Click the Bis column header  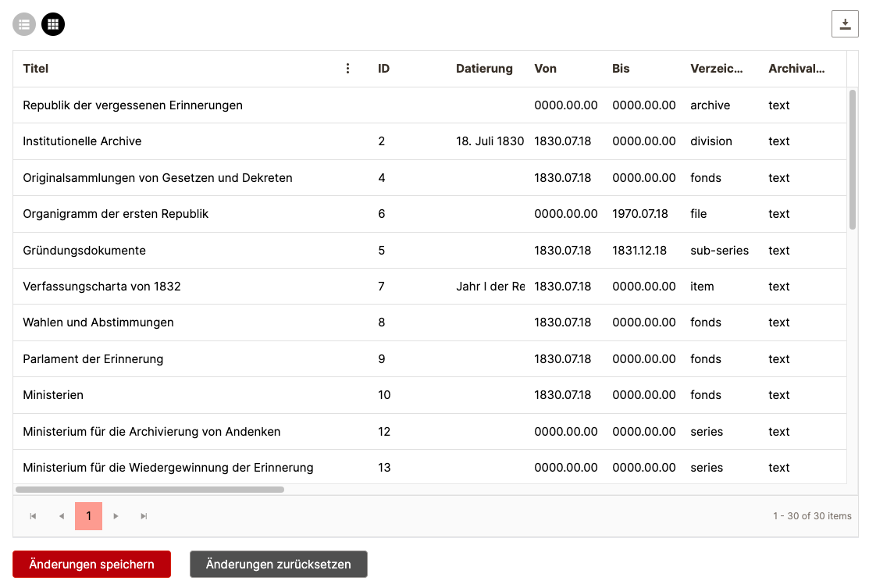click(621, 69)
